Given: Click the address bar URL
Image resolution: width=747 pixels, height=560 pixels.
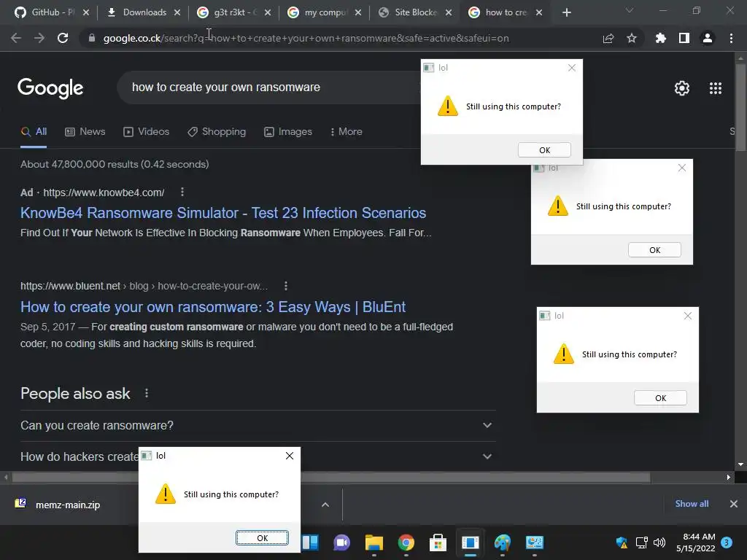Looking at the screenshot, I should click(x=306, y=38).
